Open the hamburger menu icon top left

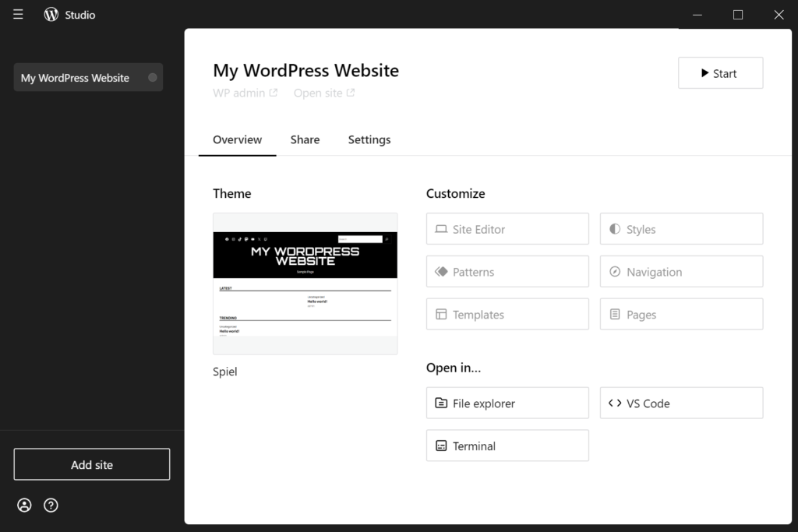click(x=17, y=14)
